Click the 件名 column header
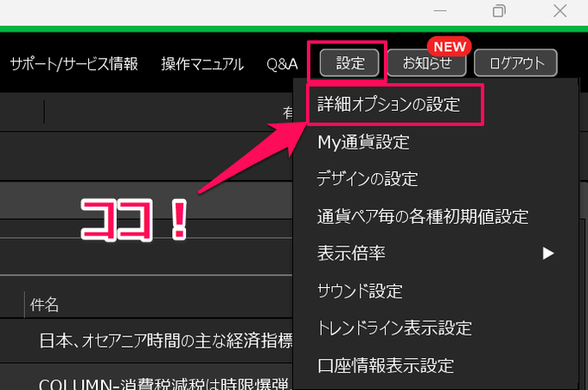This screenshot has width=588, height=390. 44,305
